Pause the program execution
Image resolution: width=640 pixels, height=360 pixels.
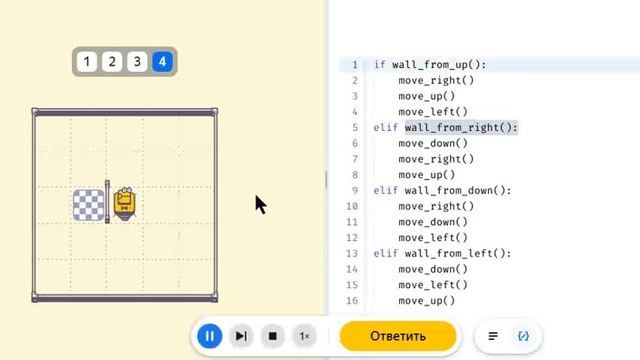click(209, 336)
